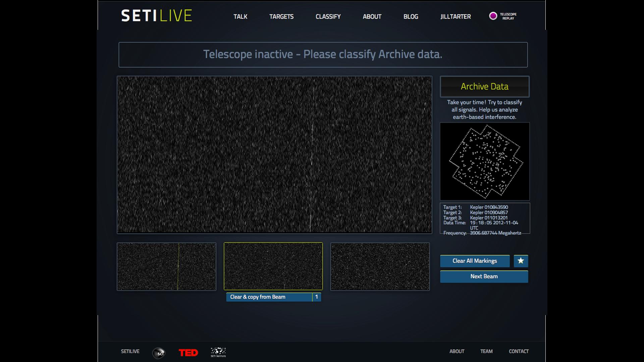
Task: Go to the TARGETS page
Action: (x=281, y=16)
